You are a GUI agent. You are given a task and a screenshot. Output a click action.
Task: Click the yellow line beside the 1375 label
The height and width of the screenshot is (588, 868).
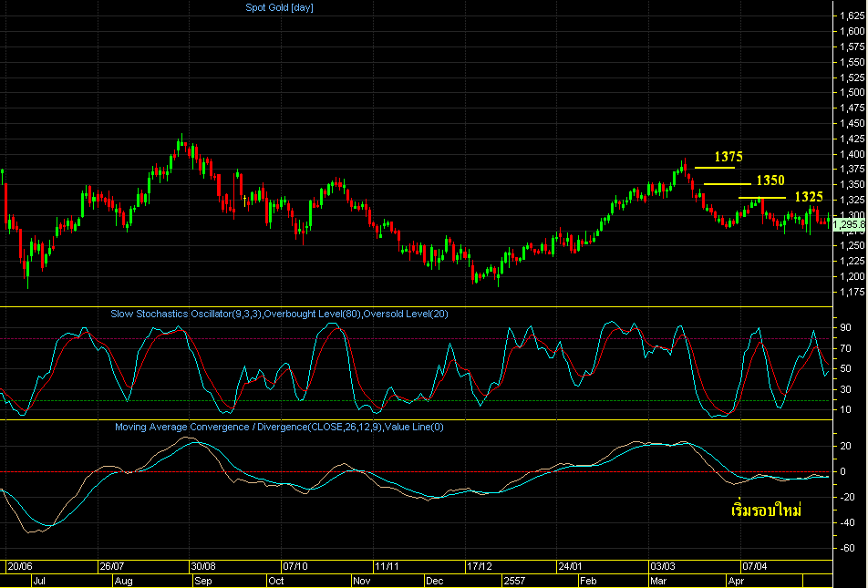714,168
